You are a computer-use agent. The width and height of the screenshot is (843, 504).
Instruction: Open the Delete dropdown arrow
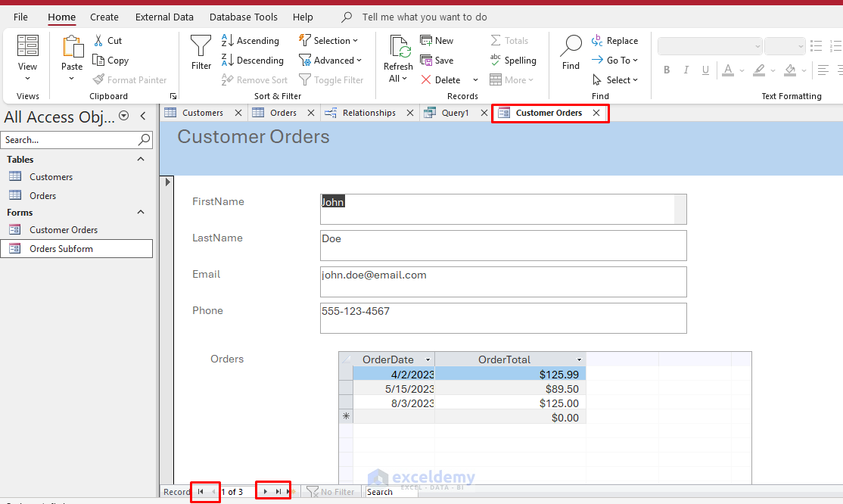[x=475, y=79]
